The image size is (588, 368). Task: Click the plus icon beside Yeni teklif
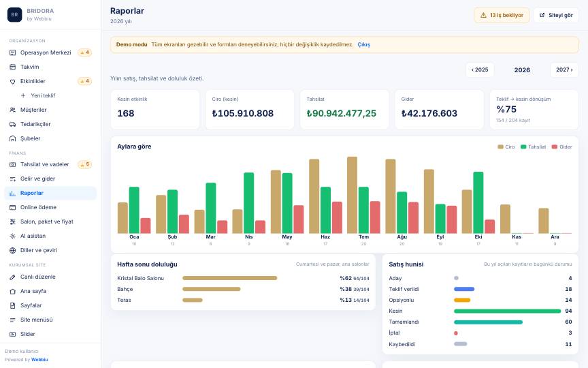23,95
